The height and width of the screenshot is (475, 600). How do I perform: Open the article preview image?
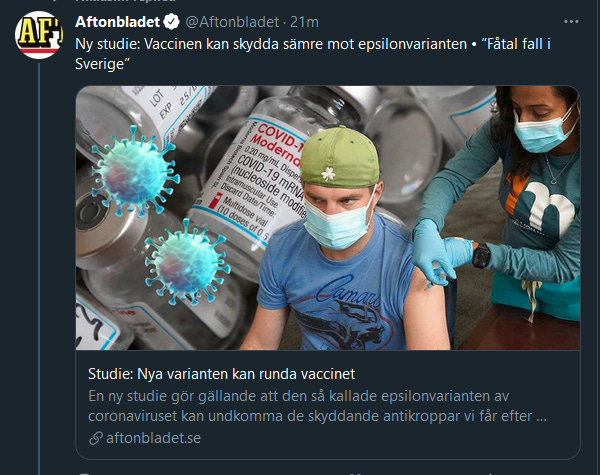[328, 218]
